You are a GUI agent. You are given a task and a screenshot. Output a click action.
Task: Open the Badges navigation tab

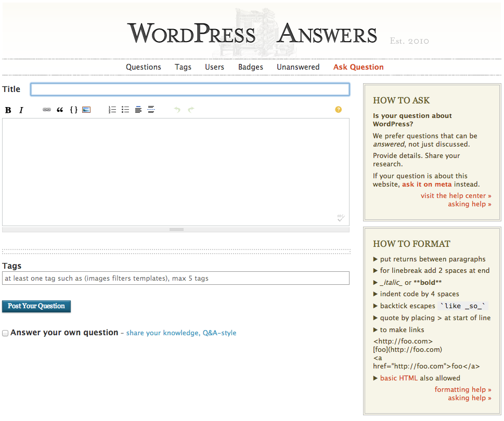250,67
